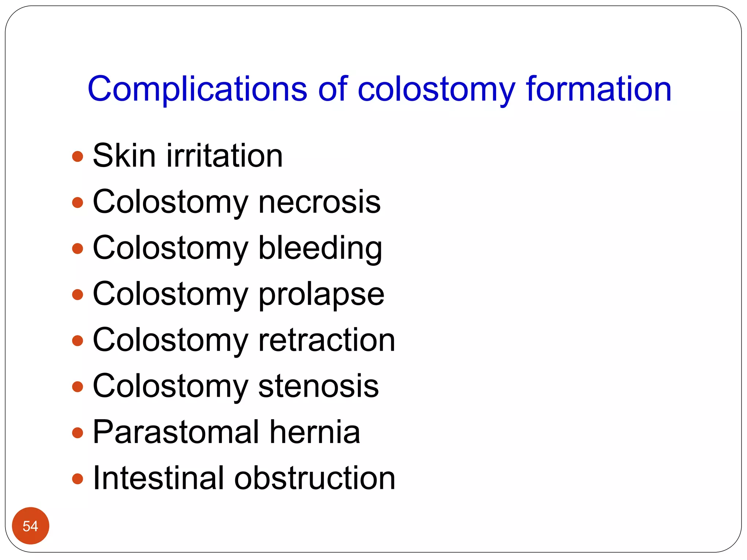747x560 pixels.
Task: Select the bullet beside Colostomy retraction
Action: pyautogui.click(x=78, y=341)
